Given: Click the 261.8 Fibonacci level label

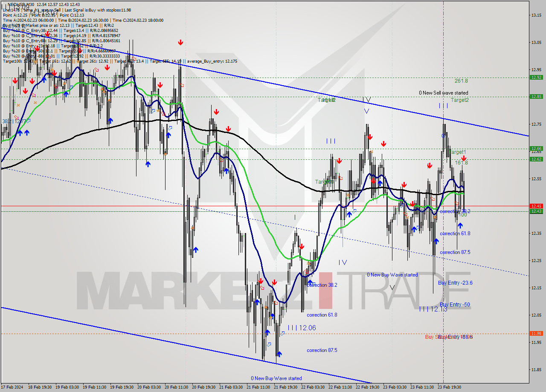Looking at the screenshot, I should tap(461, 81).
